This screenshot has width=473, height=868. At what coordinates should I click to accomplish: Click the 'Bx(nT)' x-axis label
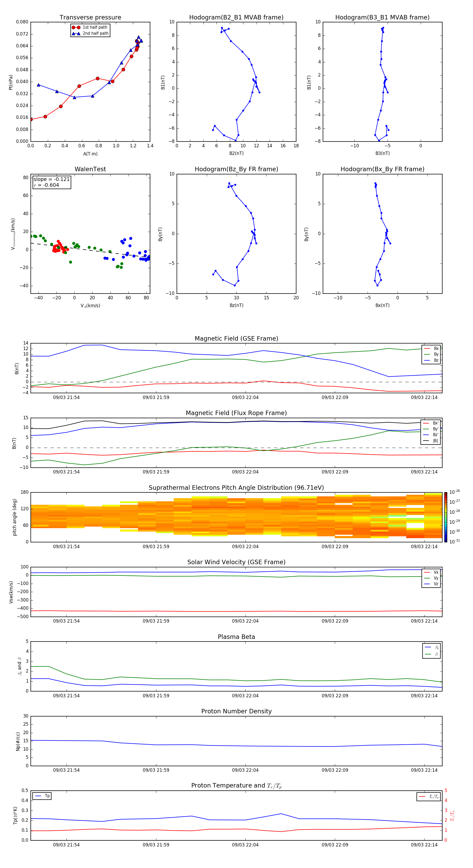point(382,305)
